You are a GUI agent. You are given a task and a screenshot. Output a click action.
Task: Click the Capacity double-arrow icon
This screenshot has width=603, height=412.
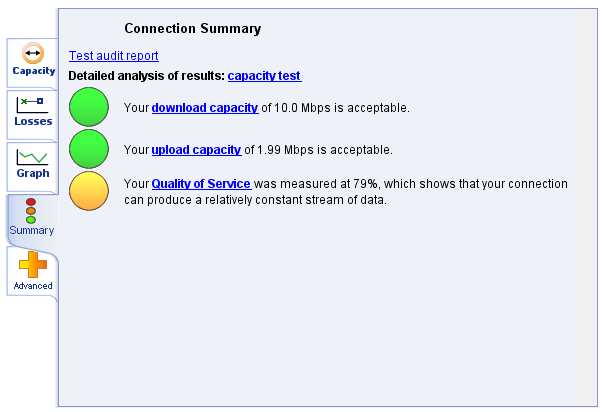[x=33, y=53]
